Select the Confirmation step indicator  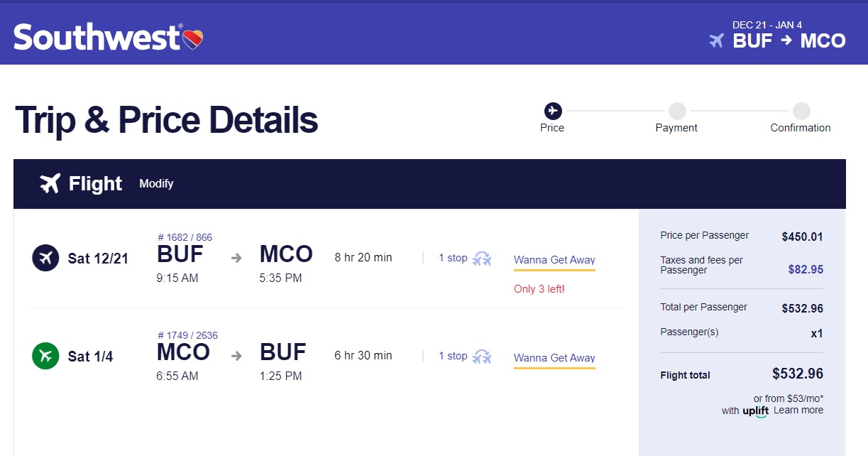(801, 111)
